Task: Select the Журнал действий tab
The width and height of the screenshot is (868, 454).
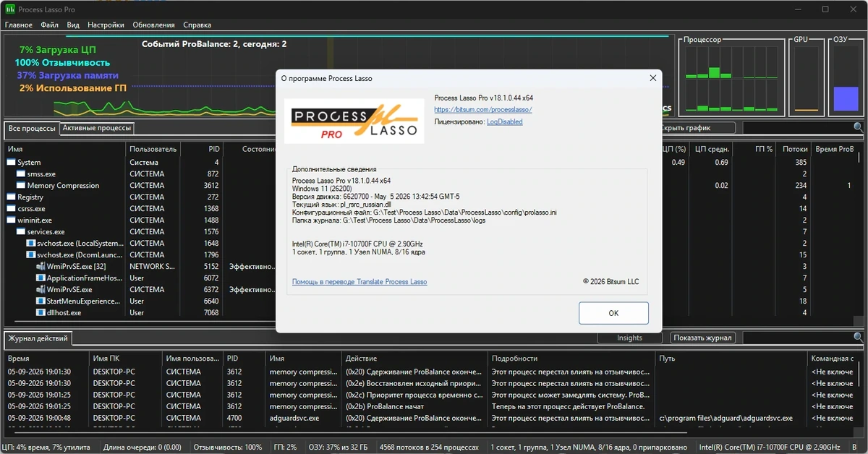Action: [38, 338]
